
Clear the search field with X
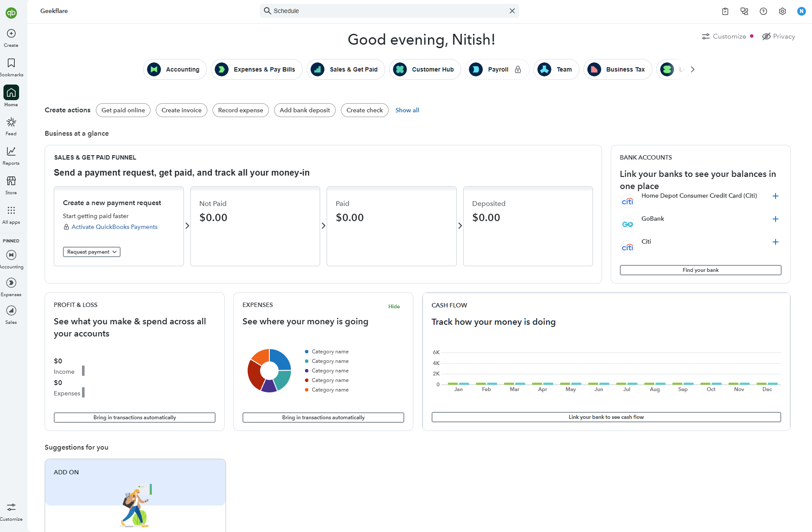[512, 11]
